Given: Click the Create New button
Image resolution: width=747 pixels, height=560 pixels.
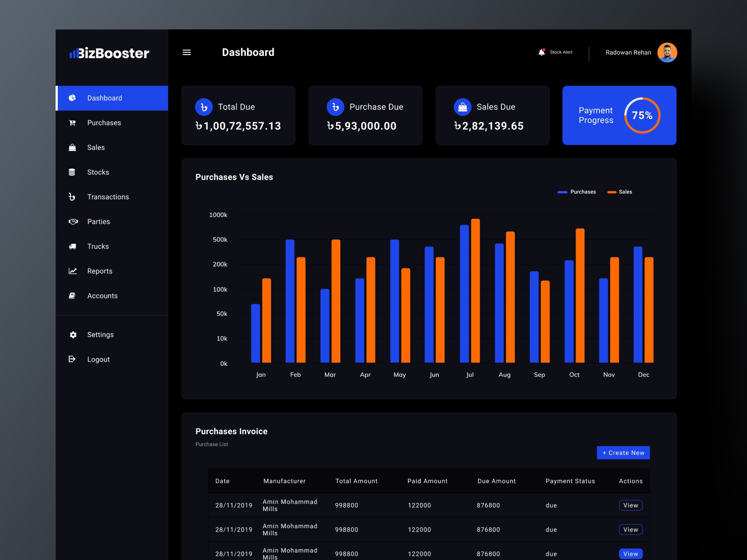Looking at the screenshot, I should pyautogui.click(x=623, y=453).
